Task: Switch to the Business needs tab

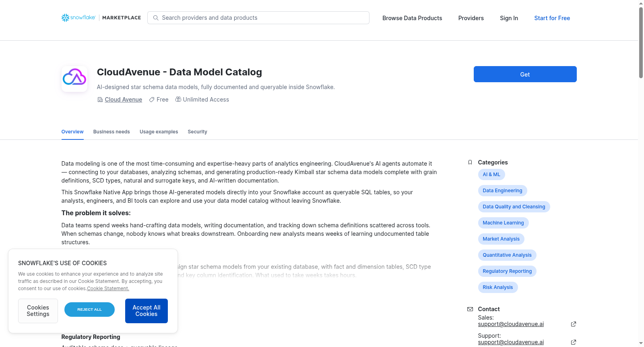Action: tap(111, 132)
